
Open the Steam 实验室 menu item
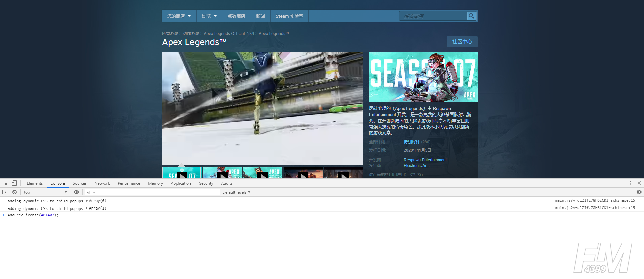click(290, 16)
